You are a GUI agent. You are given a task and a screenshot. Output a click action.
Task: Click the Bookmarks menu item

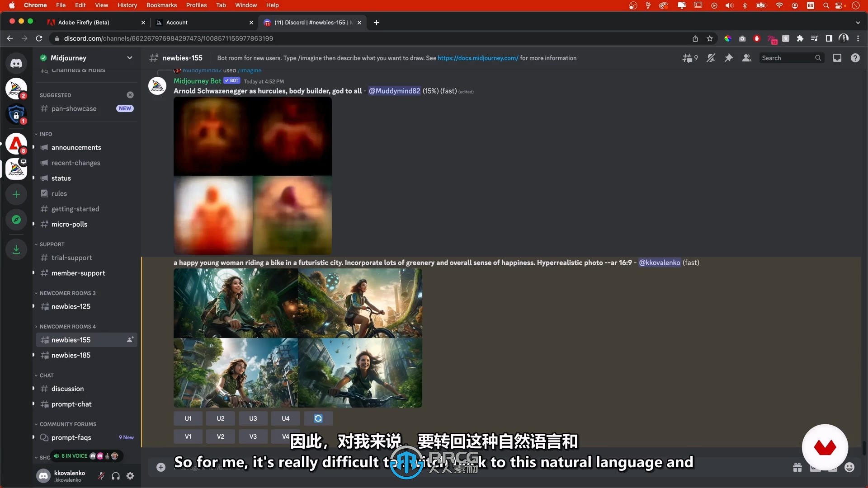point(160,5)
